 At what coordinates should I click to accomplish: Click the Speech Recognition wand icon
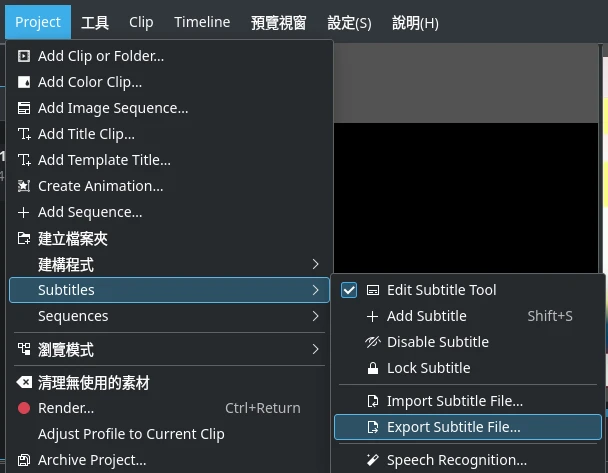pyautogui.click(x=373, y=460)
